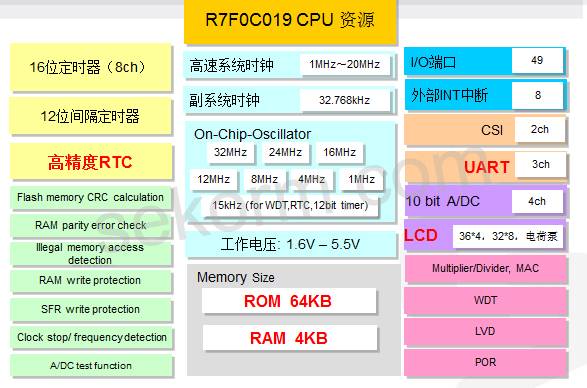Viewport: 587px width, 388px height.
Task: Click the 高速系统时钟 label
Action: pyautogui.click(x=231, y=65)
